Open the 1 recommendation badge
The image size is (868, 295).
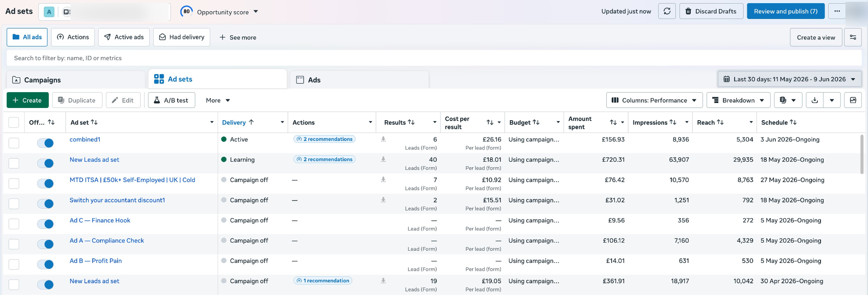point(323,281)
